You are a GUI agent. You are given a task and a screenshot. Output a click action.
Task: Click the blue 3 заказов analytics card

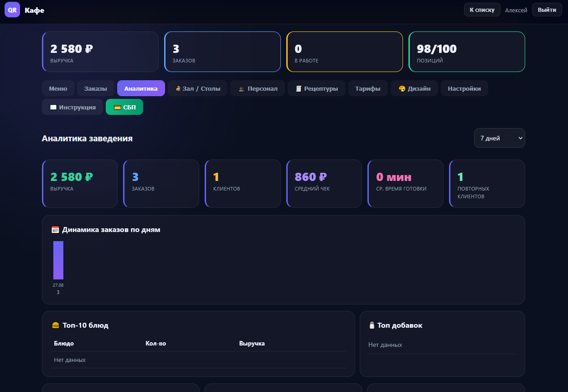[x=161, y=184]
